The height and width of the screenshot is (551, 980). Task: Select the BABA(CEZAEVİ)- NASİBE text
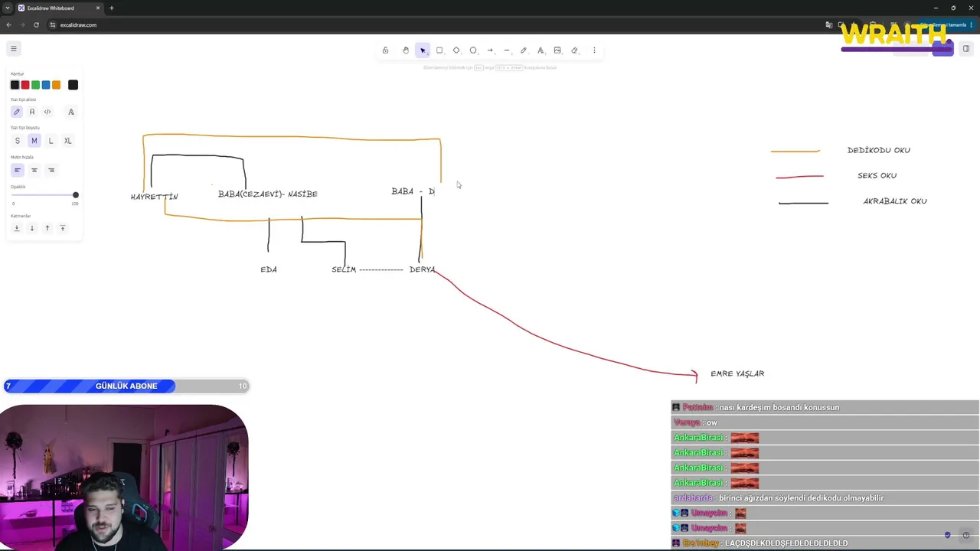click(x=268, y=194)
